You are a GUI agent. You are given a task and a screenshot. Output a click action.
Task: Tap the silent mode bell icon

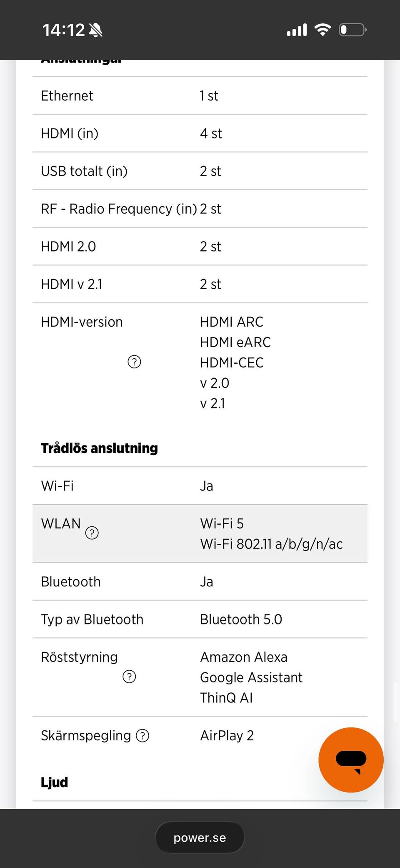pyautogui.click(x=96, y=30)
